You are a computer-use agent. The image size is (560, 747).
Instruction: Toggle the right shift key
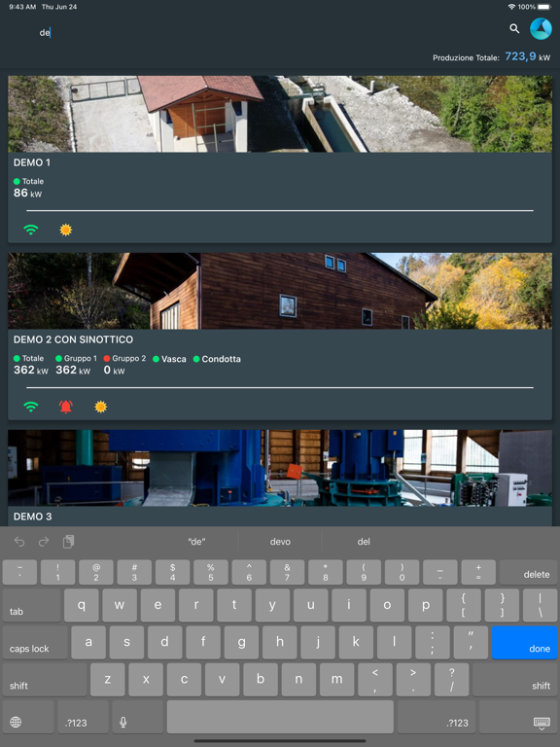coord(514,680)
